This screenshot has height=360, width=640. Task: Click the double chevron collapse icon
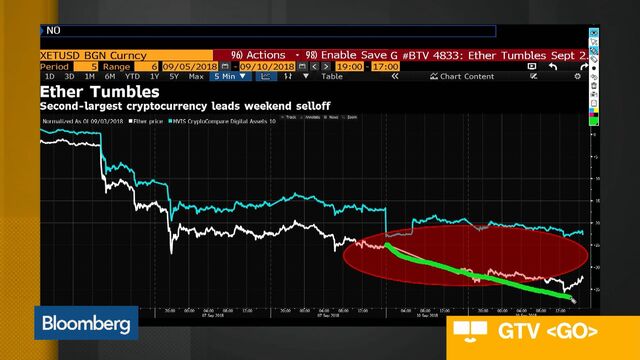[395, 76]
